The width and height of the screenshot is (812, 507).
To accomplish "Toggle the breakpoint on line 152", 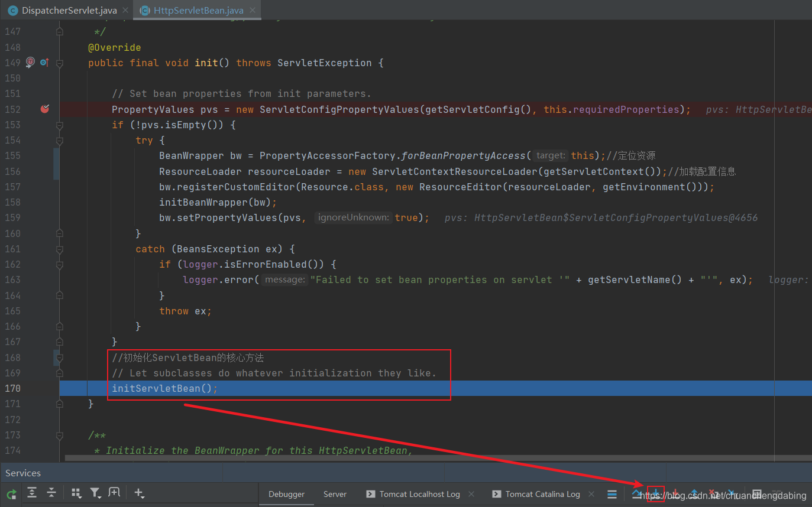I will click(x=45, y=109).
